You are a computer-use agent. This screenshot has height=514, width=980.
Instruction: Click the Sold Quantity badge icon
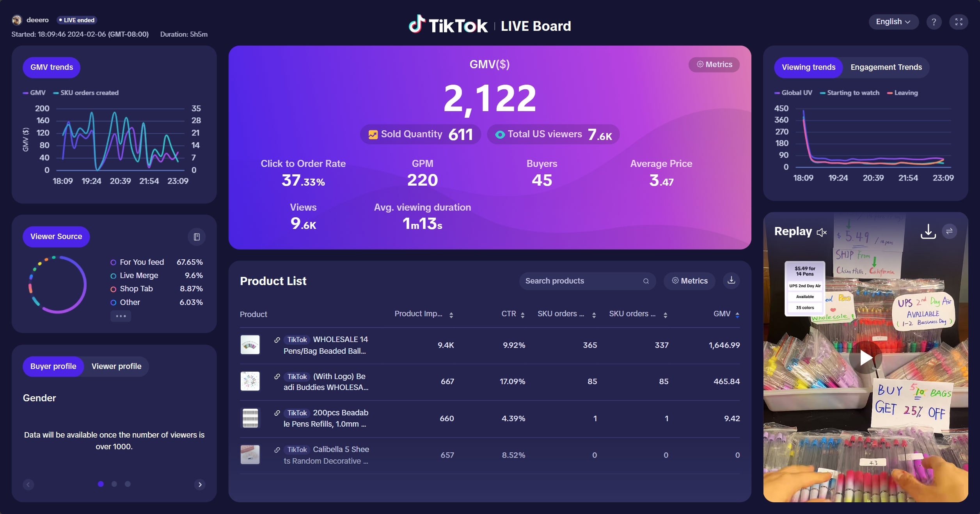373,135
